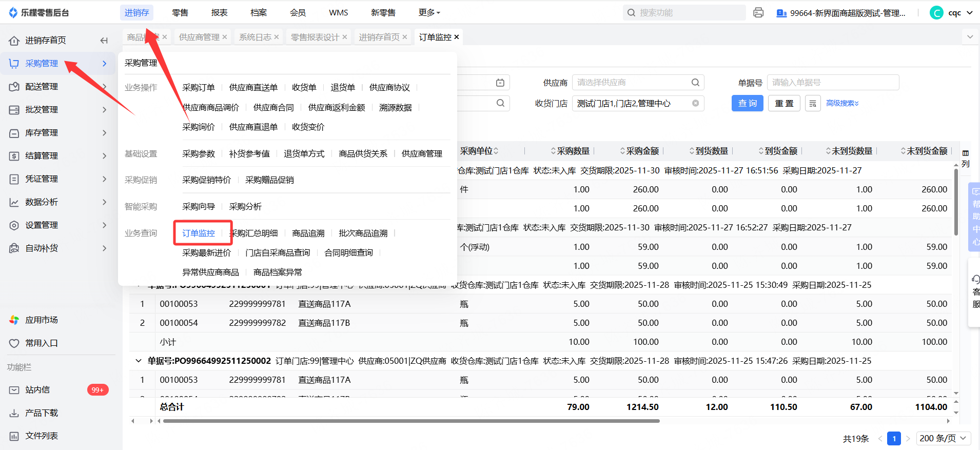
Task: Click the calendar icon in date field
Action: pyautogui.click(x=500, y=83)
